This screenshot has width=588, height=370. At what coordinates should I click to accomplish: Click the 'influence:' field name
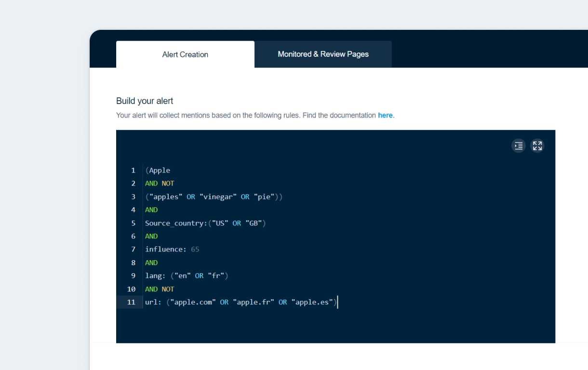coord(166,250)
